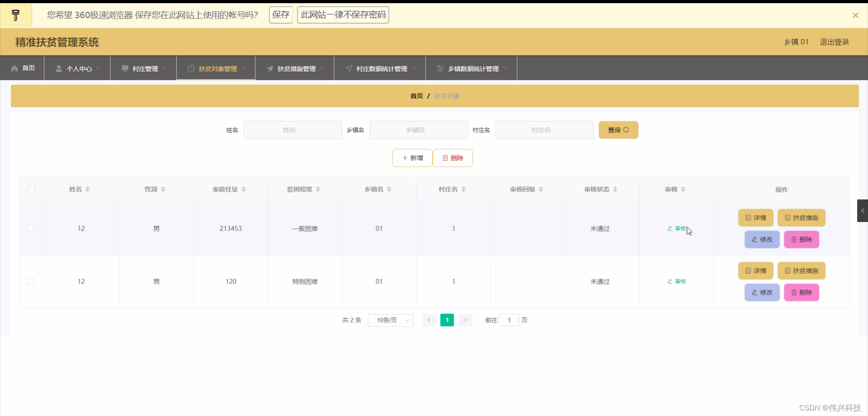The width and height of the screenshot is (868, 416).
Task: Click the 扶贫措施管理 paper-plane icon
Action: [269, 68]
